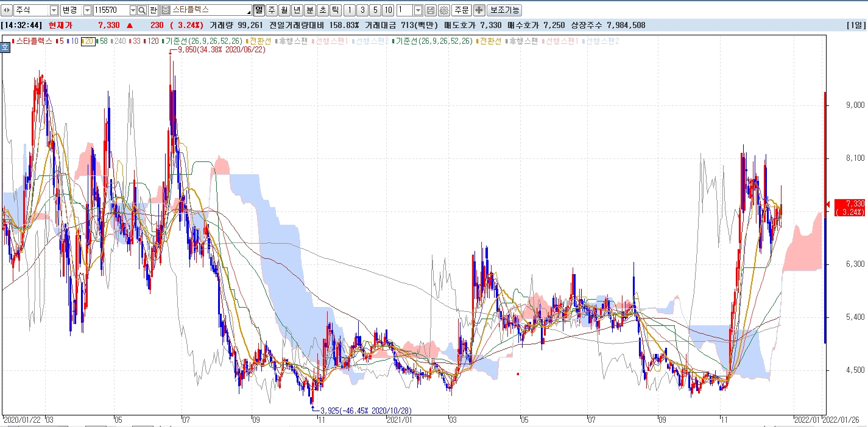Image resolution: width=868 pixels, height=427 pixels.
Task: Switch chart to monthly (월) period
Action: coord(284,10)
